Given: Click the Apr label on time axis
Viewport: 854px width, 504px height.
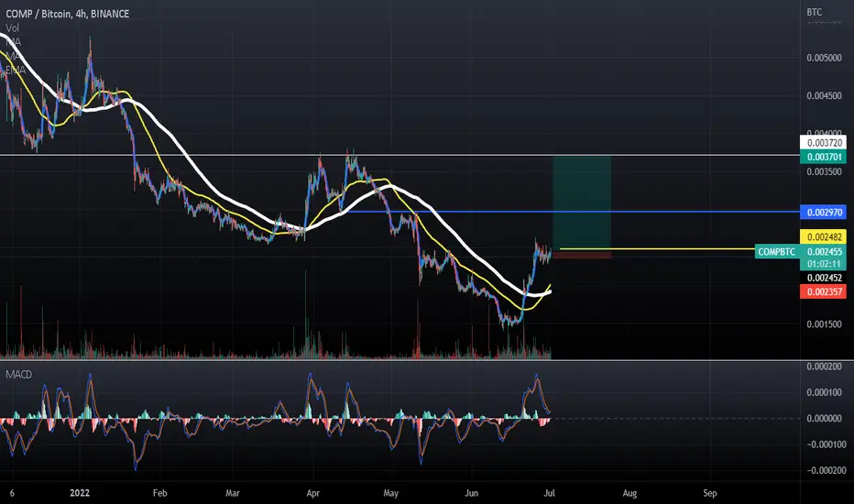Looking at the screenshot, I should coord(313,493).
